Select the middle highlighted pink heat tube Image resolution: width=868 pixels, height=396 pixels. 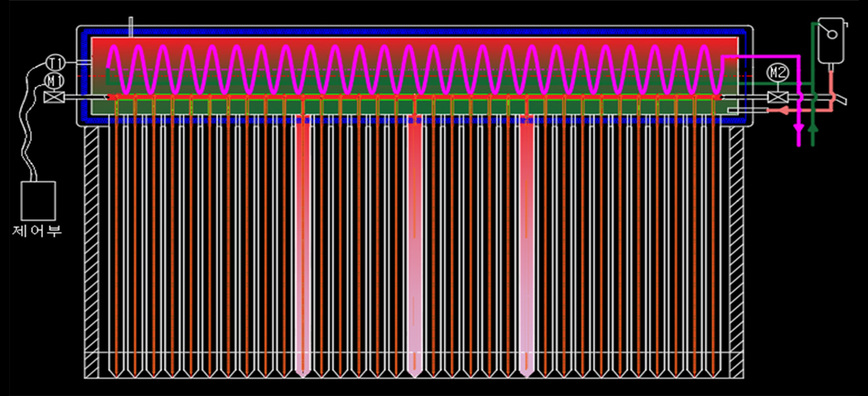point(415,247)
